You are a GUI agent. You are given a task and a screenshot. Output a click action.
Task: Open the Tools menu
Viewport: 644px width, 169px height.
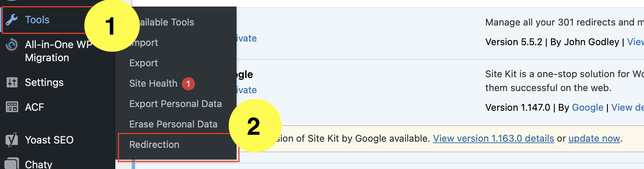pos(37,20)
